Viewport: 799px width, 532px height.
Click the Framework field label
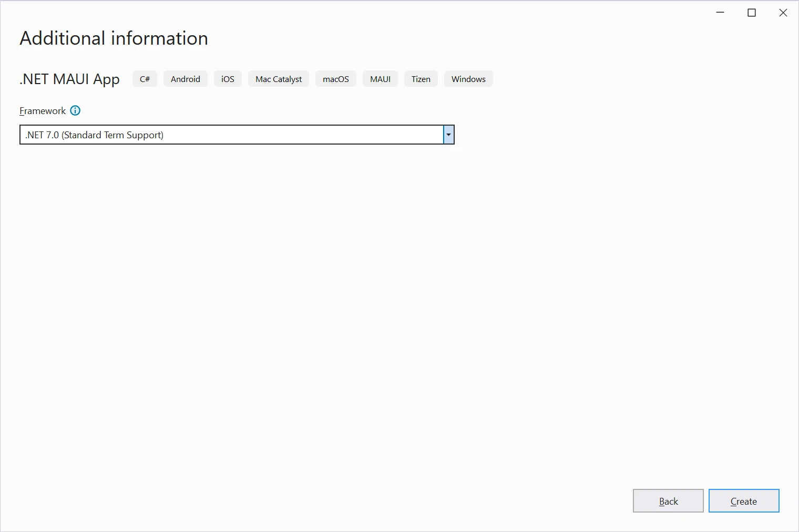(43, 111)
